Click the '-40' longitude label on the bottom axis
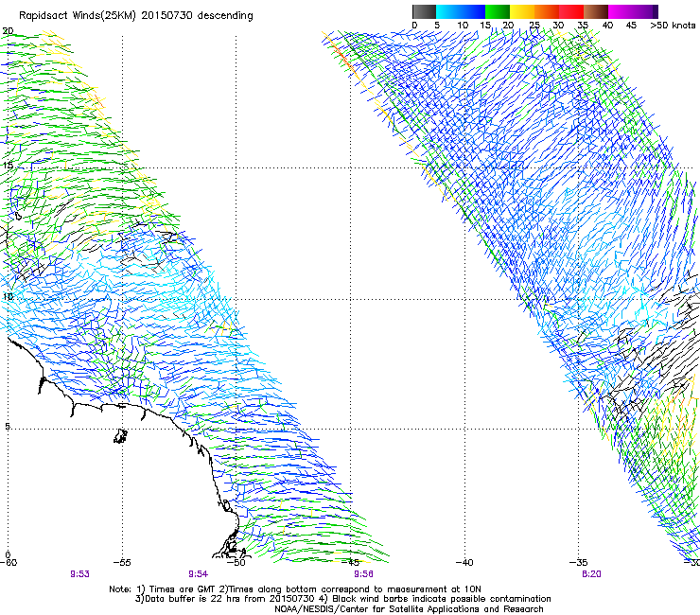This screenshot has width=700, height=615. pyautogui.click(x=464, y=562)
